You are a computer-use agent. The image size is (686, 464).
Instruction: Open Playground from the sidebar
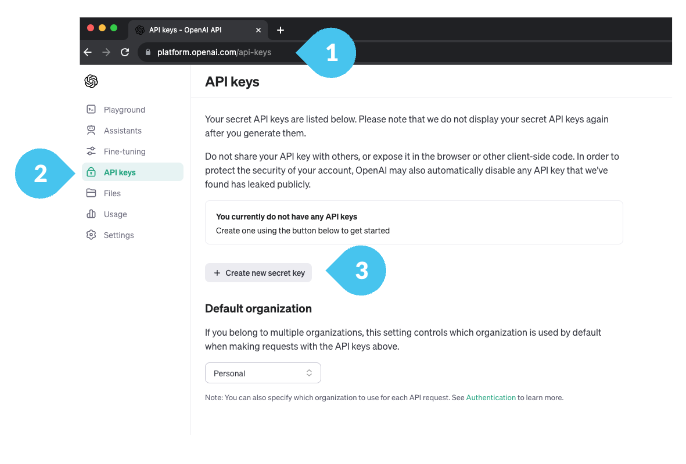point(124,109)
